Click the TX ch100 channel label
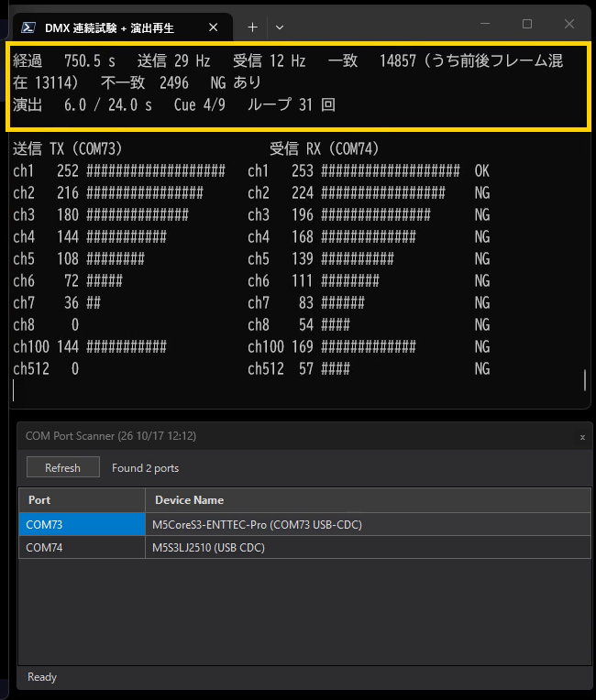Image resolution: width=596 pixels, height=700 pixels. pos(31,346)
